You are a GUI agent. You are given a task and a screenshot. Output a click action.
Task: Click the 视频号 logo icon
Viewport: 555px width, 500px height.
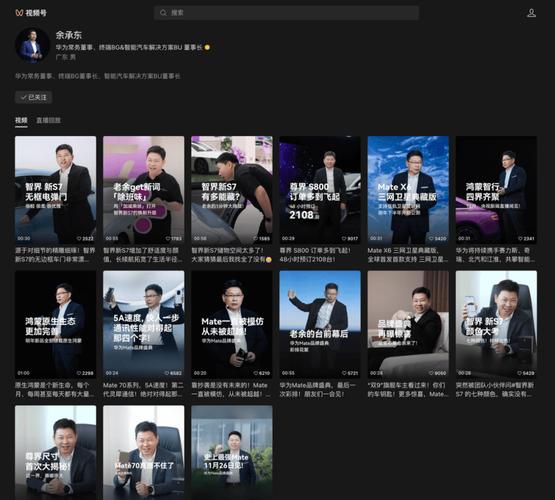(x=19, y=13)
